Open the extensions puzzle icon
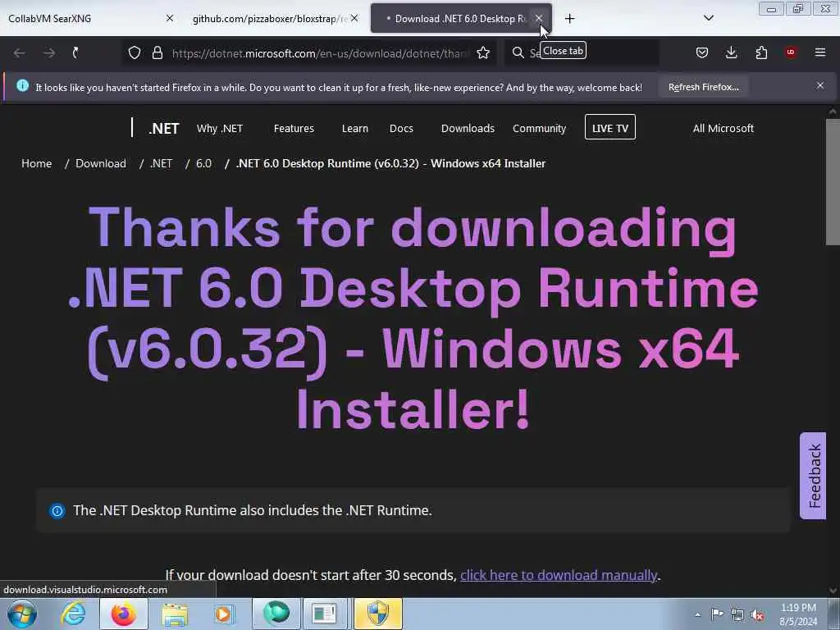 (761, 52)
